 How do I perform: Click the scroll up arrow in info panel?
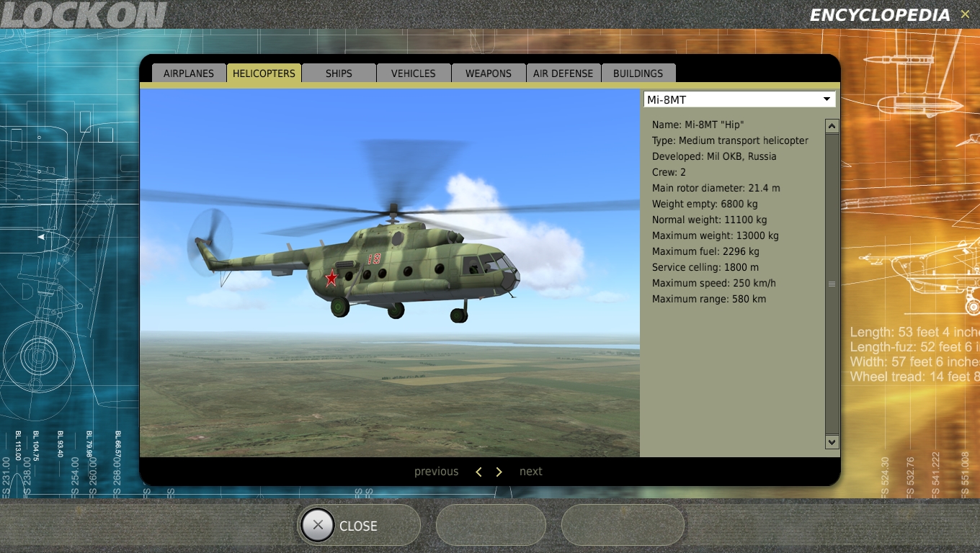[832, 127]
